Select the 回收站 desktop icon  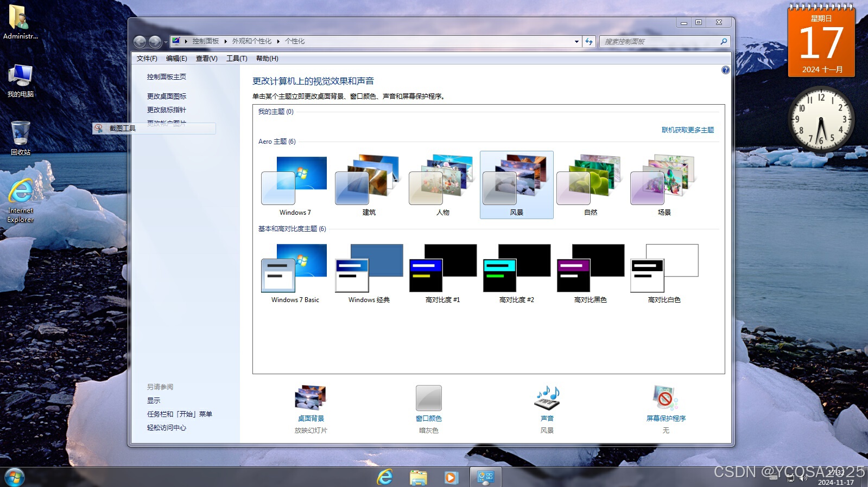click(x=20, y=138)
